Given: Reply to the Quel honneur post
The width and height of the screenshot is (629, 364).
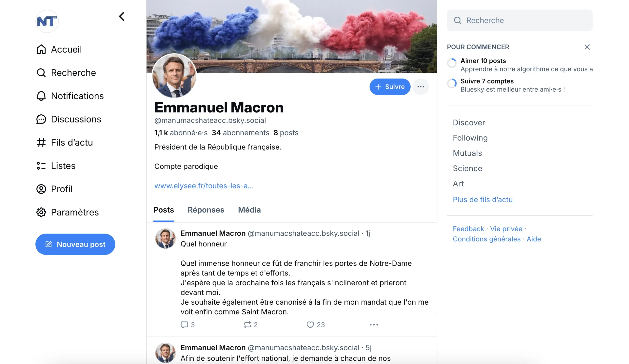Looking at the screenshot, I should [x=185, y=325].
